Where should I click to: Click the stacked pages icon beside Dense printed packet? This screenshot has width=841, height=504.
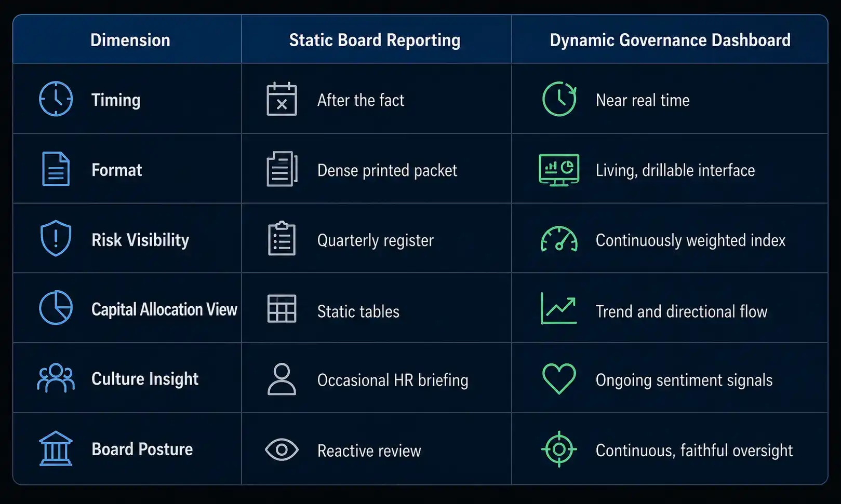(282, 169)
